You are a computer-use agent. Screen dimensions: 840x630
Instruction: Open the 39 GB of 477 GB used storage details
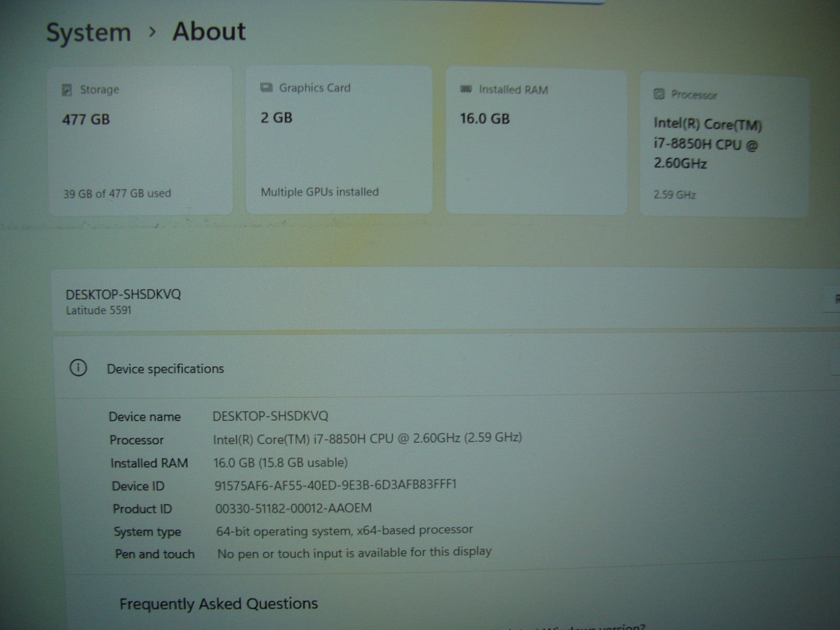click(x=117, y=193)
